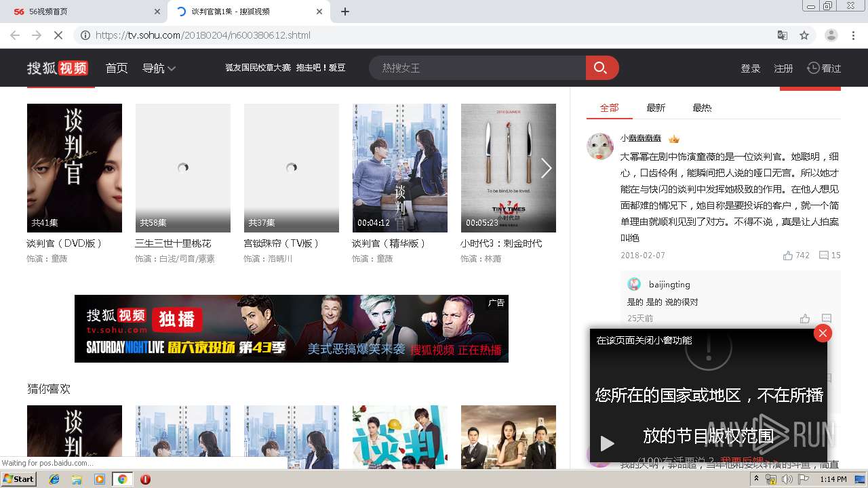Close the small floating video window
The height and width of the screenshot is (488, 868).
(823, 333)
